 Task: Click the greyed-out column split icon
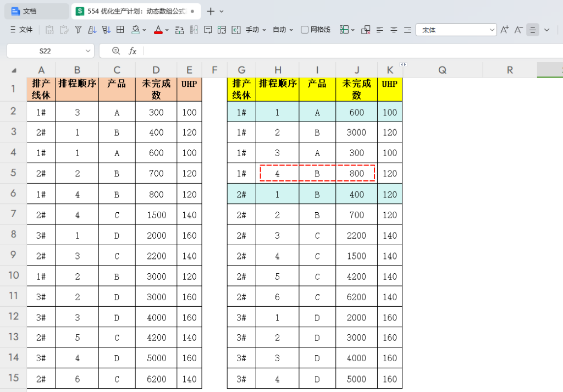tap(194, 30)
